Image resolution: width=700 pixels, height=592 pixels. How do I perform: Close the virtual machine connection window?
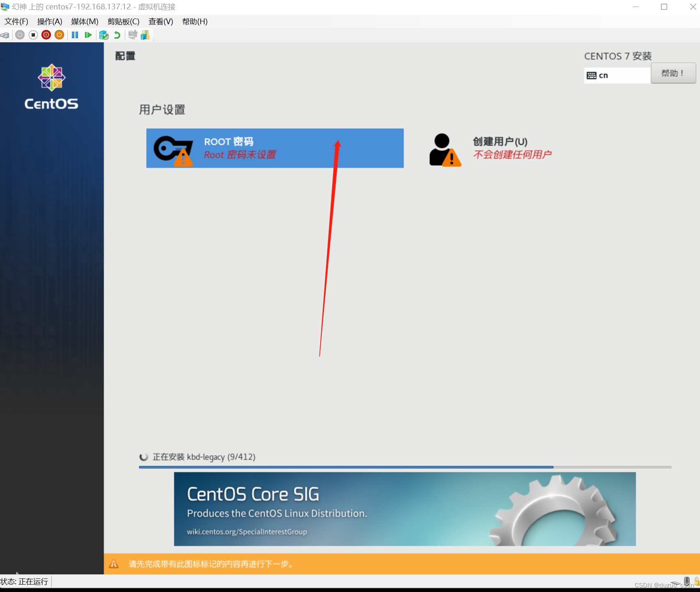click(x=693, y=7)
